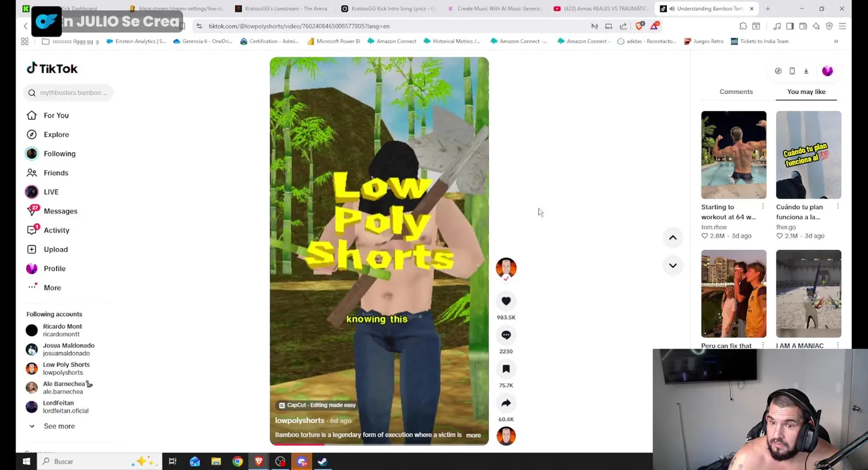Go to the previous video with up arrow
The image size is (868, 470).
673,238
